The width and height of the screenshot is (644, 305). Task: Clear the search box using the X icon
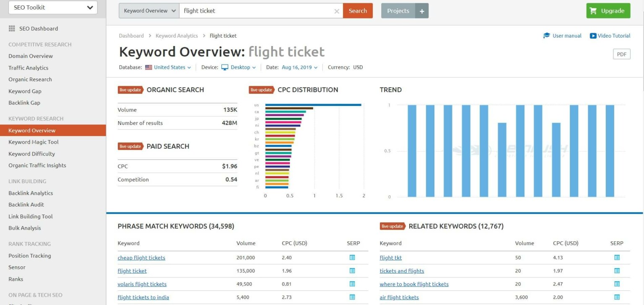click(337, 11)
